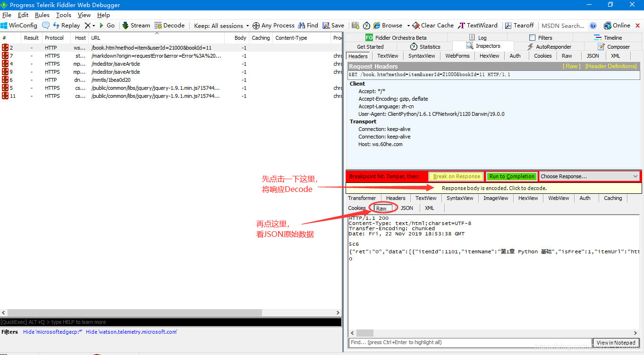644x355 pixels.
Task: Select request WebForms inspector tab
Action: pyautogui.click(x=458, y=56)
